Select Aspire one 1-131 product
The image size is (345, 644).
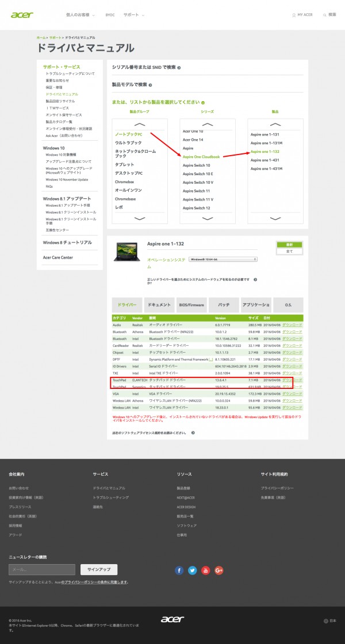pos(264,134)
